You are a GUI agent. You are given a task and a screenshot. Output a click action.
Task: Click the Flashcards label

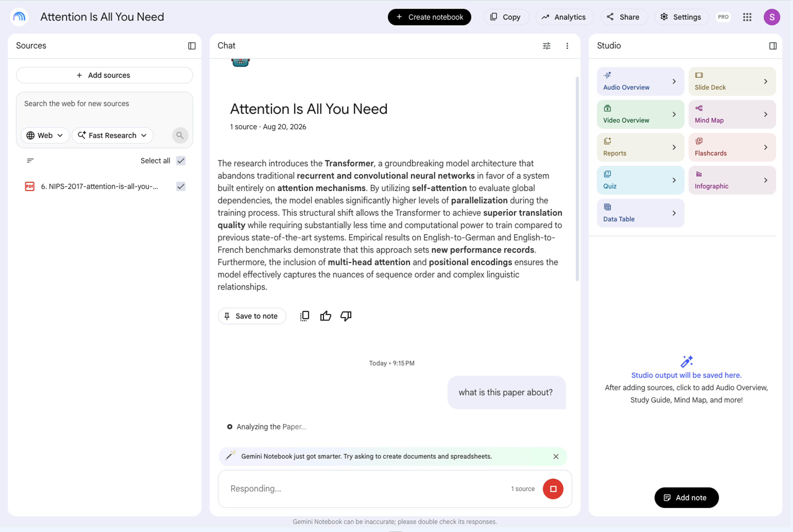pos(711,153)
